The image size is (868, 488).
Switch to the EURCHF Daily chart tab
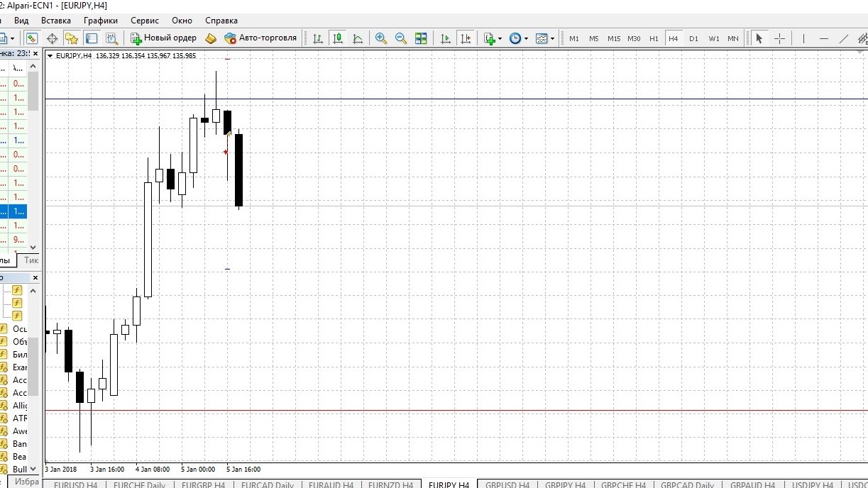(x=139, y=484)
